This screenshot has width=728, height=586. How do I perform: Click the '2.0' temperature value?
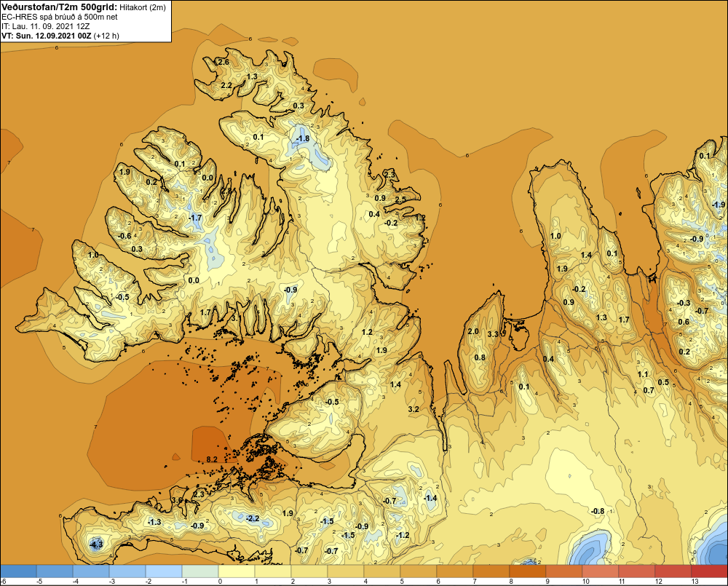pyautogui.click(x=473, y=331)
